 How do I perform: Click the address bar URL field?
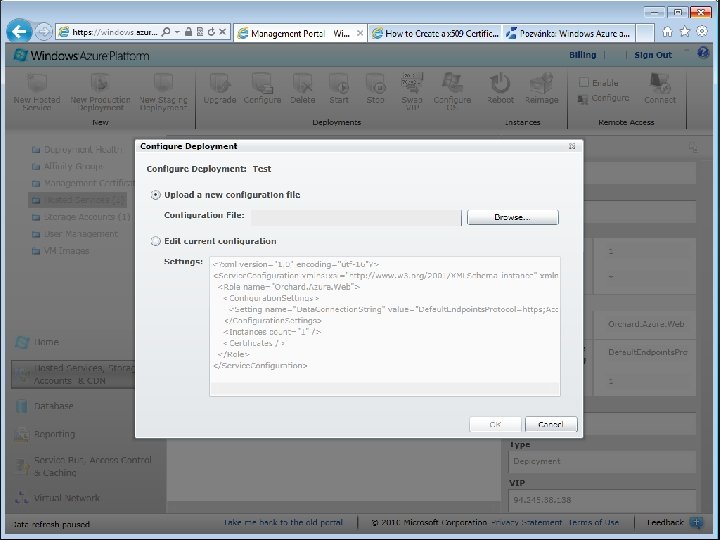pos(115,32)
